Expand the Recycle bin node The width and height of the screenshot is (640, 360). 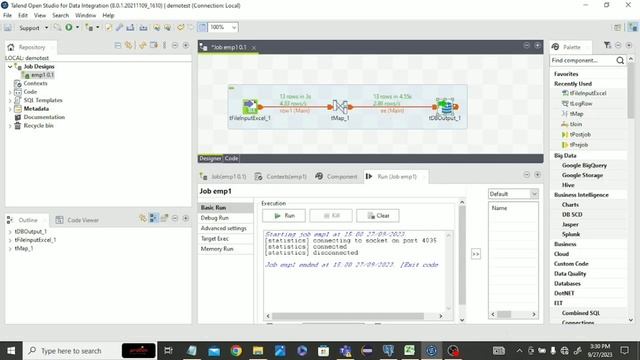(x=10, y=126)
